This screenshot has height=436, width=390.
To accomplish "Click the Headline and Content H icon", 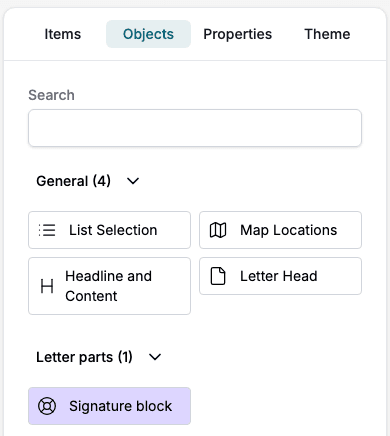I will point(47,286).
